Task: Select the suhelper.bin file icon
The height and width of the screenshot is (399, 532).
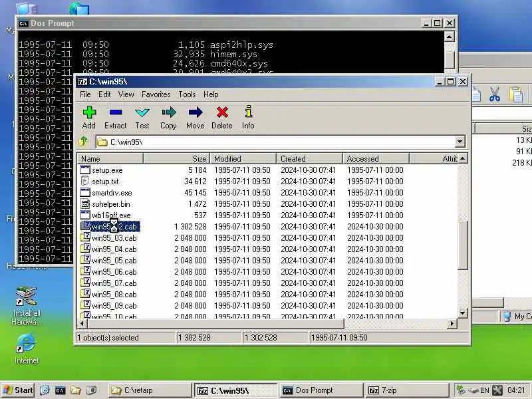Action: pyautogui.click(x=85, y=203)
